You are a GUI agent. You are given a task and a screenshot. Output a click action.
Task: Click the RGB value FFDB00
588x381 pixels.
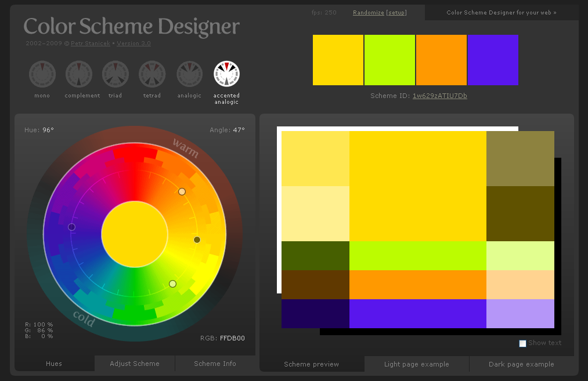[x=232, y=338]
